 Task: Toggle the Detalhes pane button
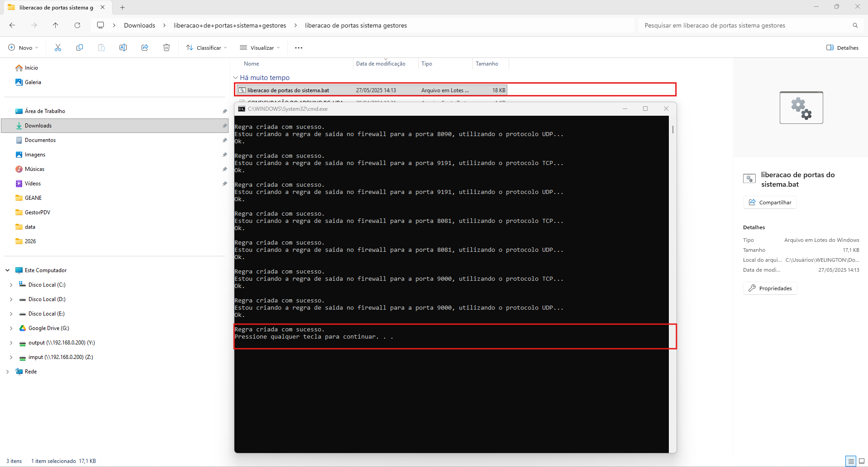point(842,47)
